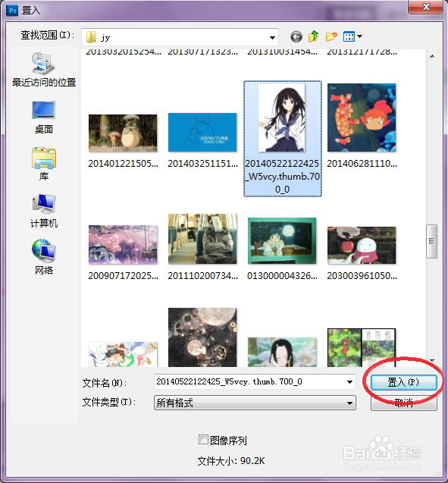Click the Photoshop Ps title bar icon
Viewport: 448px width, 483px height.
(12, 10)
